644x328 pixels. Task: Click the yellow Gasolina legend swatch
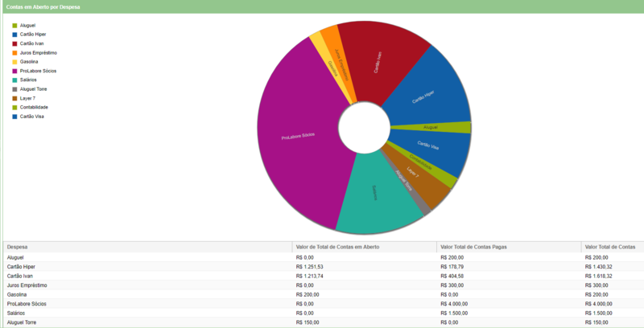click(14, 62)
